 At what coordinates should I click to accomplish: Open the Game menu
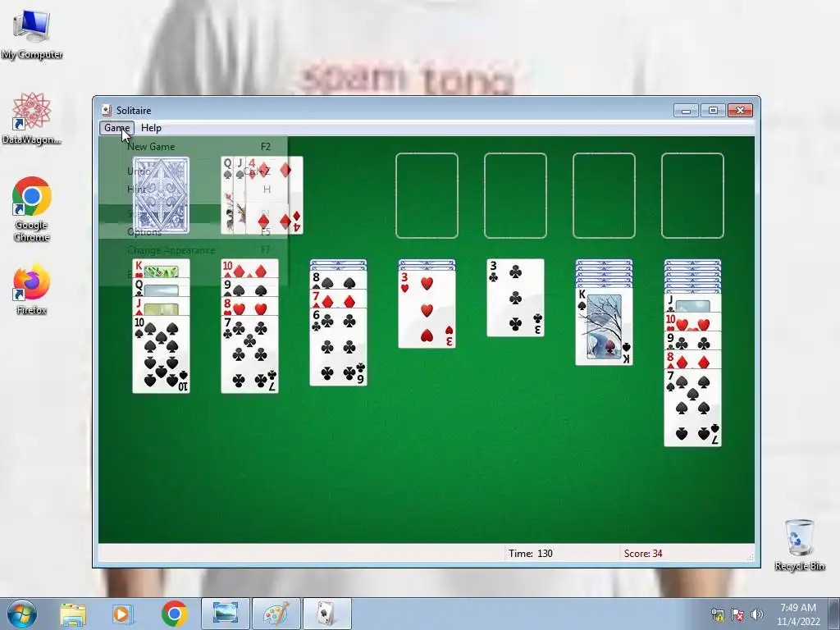(116, 128)
